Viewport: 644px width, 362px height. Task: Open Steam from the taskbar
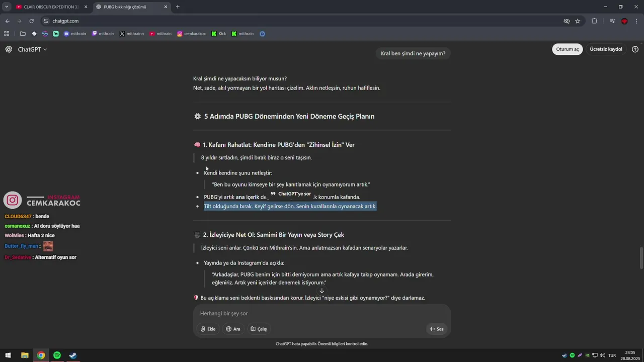coord(73,355)
